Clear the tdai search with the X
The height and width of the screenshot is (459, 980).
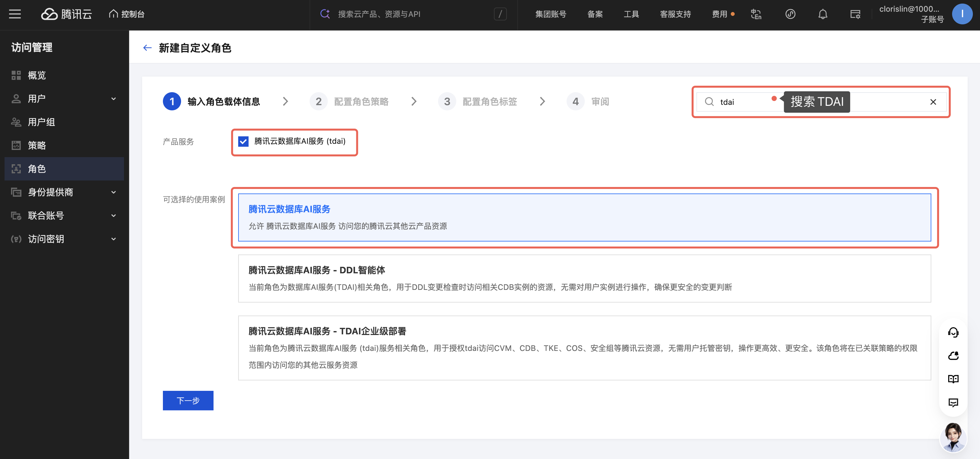(x=933, y=102)
